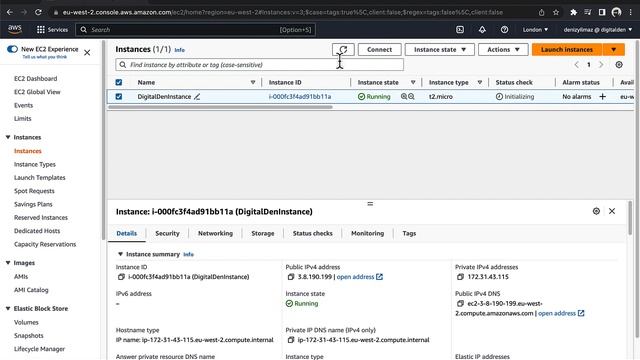Screen dimensions: 640x360
Task: Open the AWS help question icon
Action: coord(504,29)
